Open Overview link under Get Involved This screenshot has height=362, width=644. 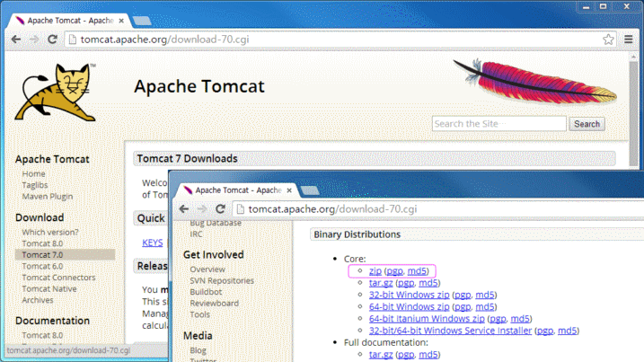point(207,269)
